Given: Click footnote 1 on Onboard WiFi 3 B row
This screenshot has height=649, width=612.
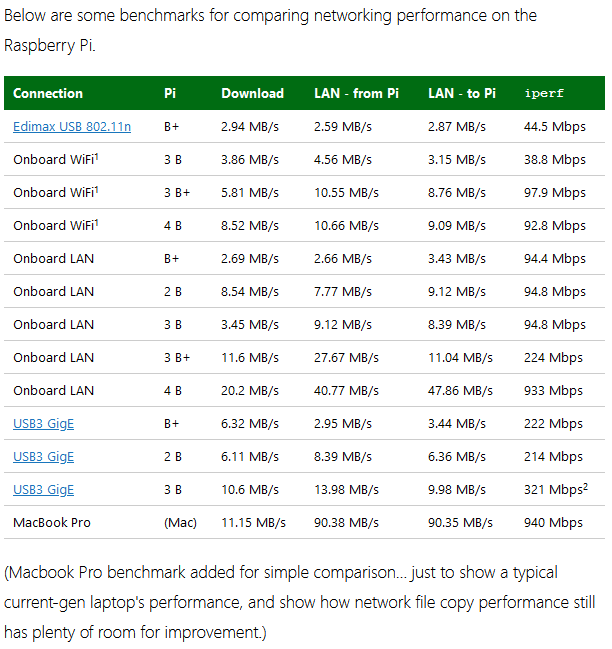Looking at the screenshot, I should (96, 156).
